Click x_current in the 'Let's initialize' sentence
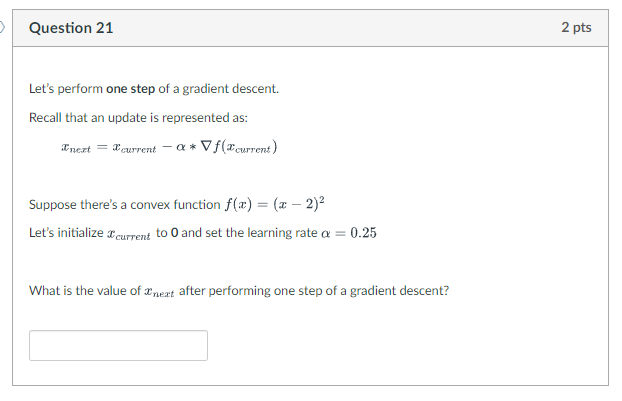This screenshot has width=622, height=401. (129, 234)
